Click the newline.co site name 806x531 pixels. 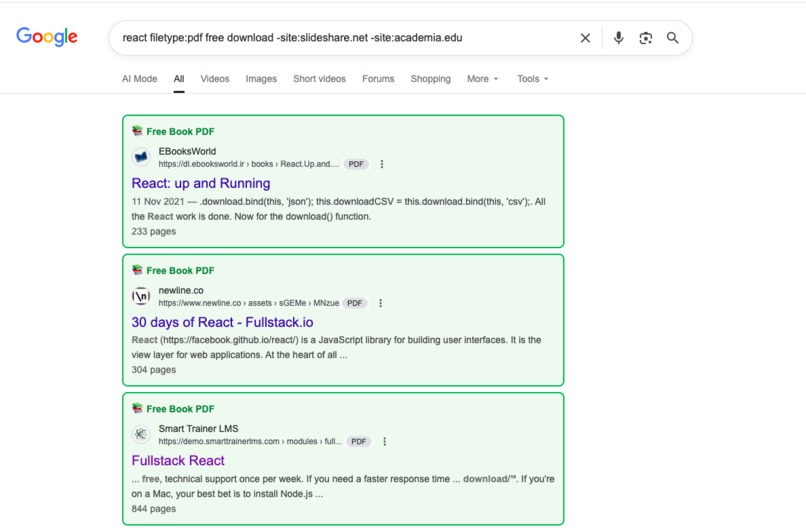181,290
